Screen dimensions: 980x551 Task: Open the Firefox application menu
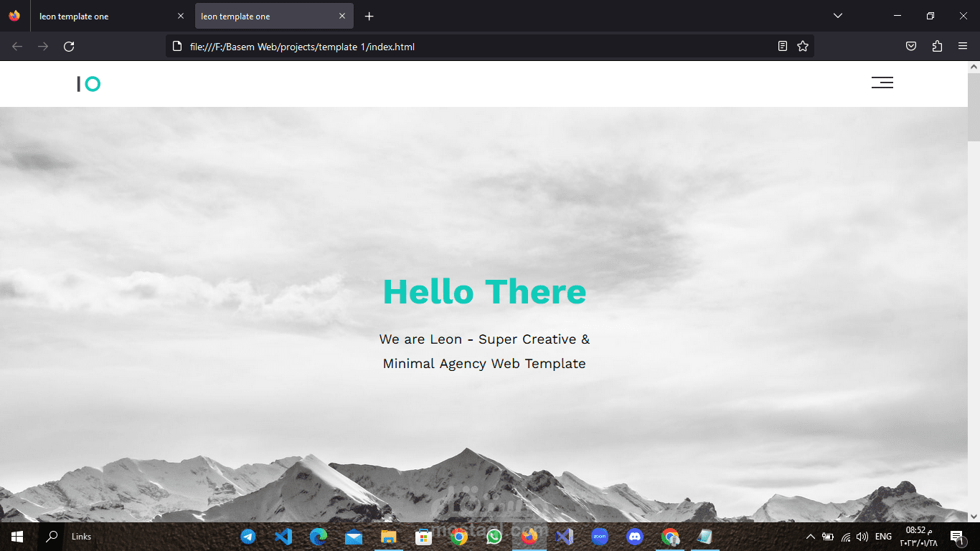coord(963,47)
